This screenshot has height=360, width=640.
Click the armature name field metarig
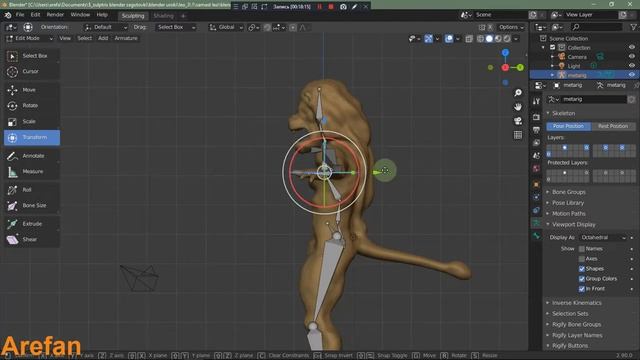click(x=593, y=99)
